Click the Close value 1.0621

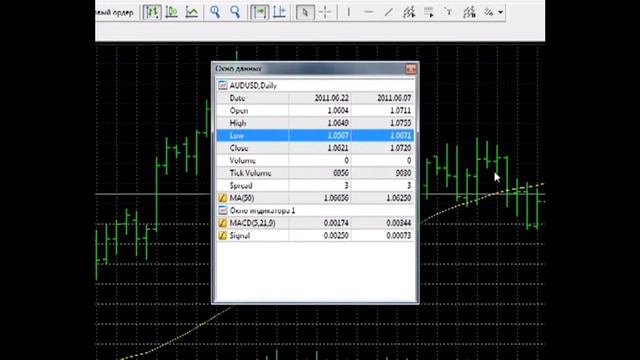(338, 148)
